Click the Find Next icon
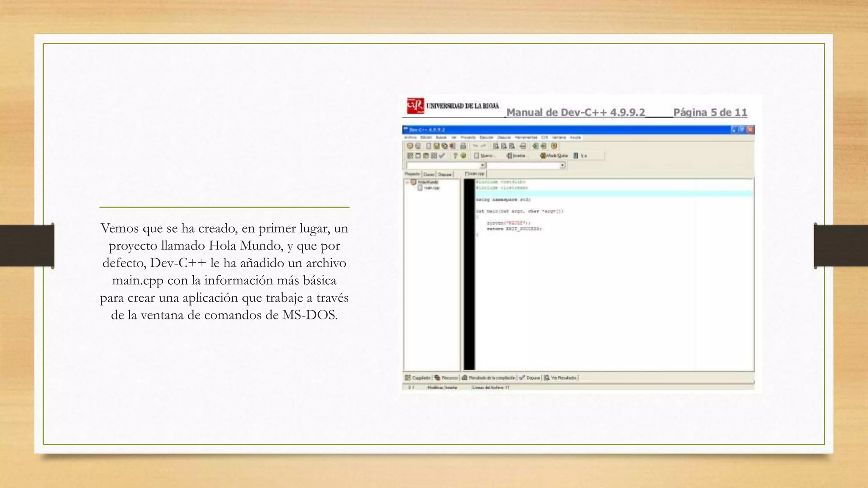 coord(512,146)
